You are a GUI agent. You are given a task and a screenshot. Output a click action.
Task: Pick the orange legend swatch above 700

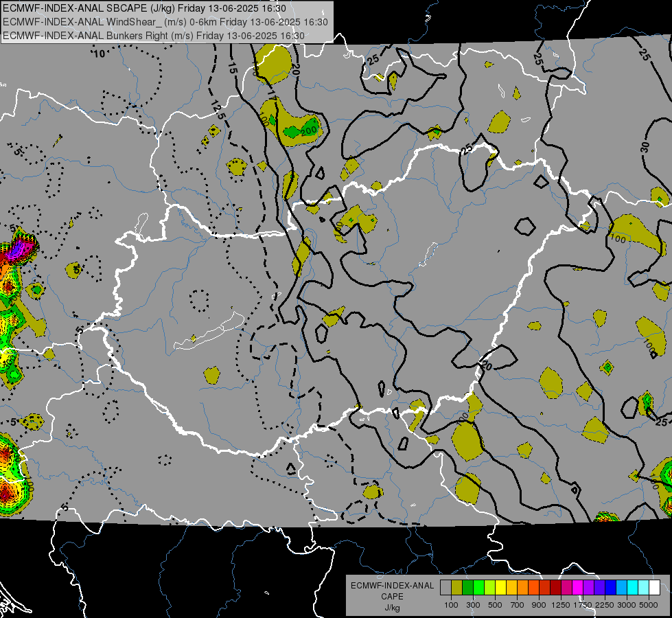pos(523,587)
